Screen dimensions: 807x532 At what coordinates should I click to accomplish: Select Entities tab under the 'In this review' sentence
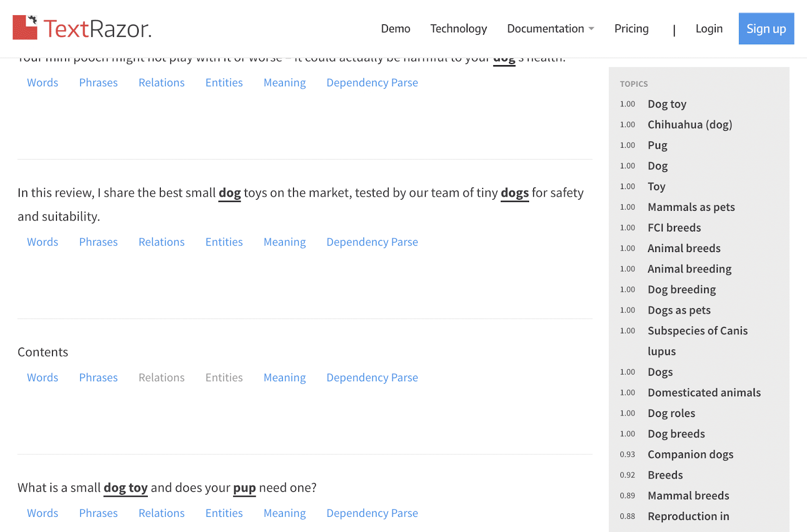pyautogui.click(x=224, y=242)
